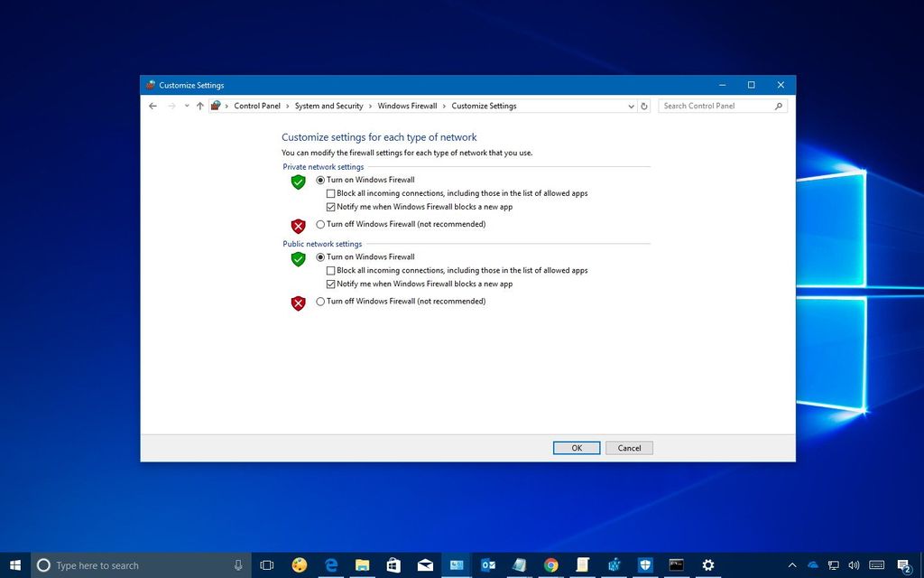Select Turn off Windows Firewall for public network

click(320, 301)
